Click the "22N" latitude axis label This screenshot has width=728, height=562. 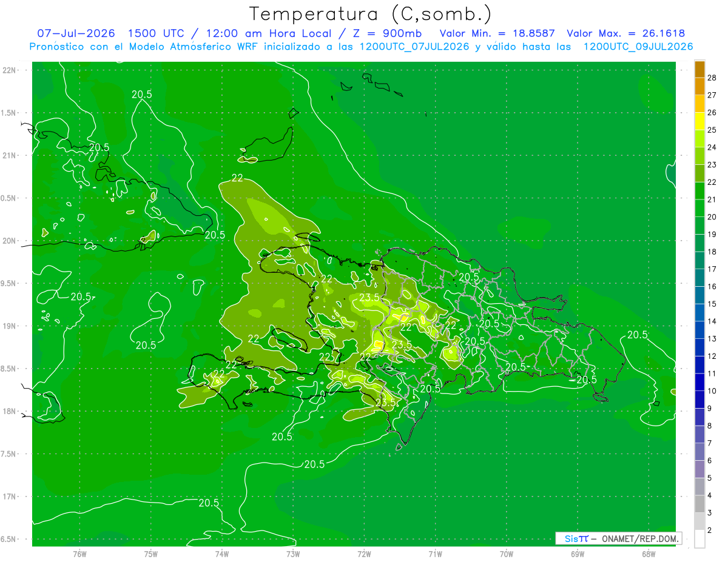(x=10, y=70)
